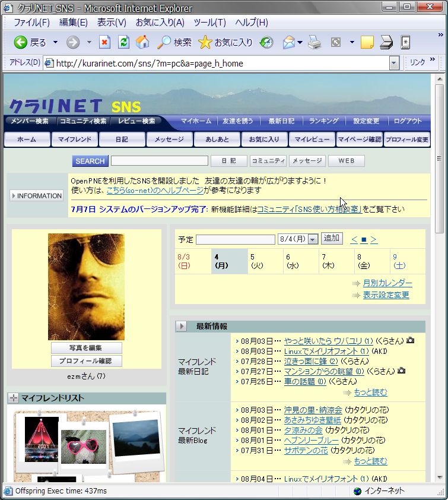The width and height of the screenshot is (448, 500).
Task: Open browsing history clock icon
Action: [x=266, y=42]
